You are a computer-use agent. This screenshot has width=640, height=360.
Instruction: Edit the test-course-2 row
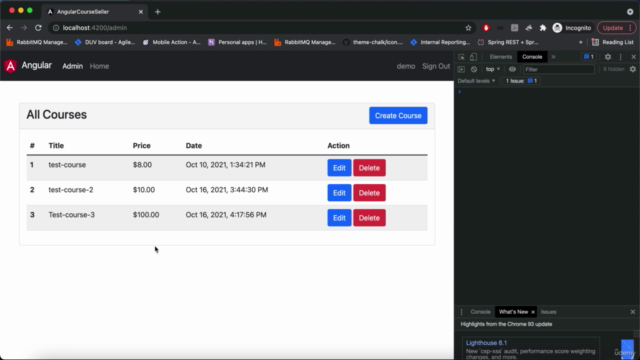tap(339, 193)
